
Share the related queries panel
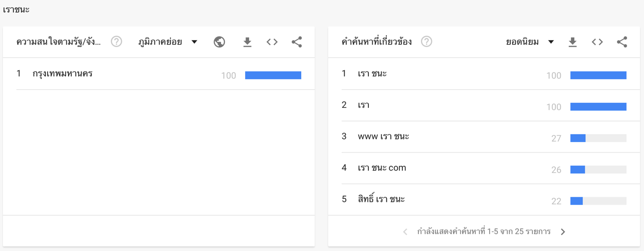[622, 42]
